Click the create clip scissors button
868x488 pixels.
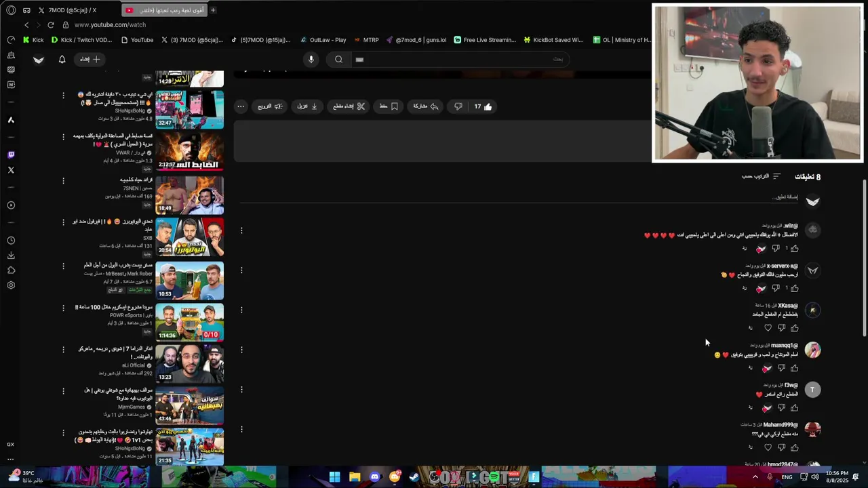pos(349,106)
